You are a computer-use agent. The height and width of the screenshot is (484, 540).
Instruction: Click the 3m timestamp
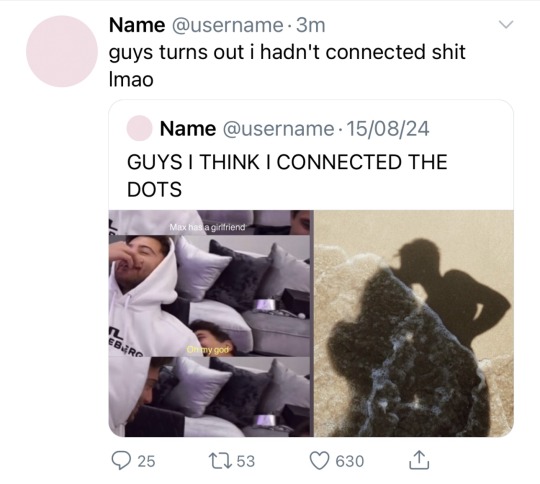pos(310,25)
